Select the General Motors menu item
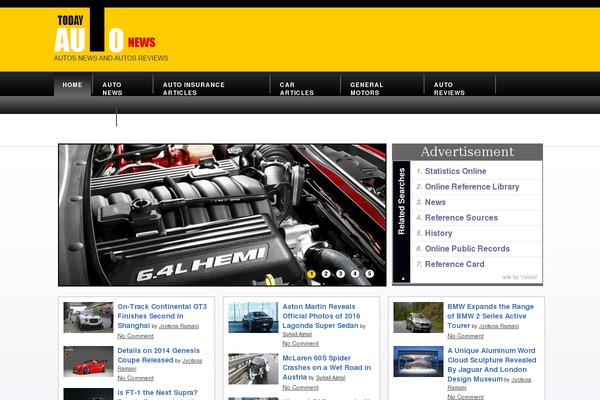600x400 pixels. coord(367,88)
